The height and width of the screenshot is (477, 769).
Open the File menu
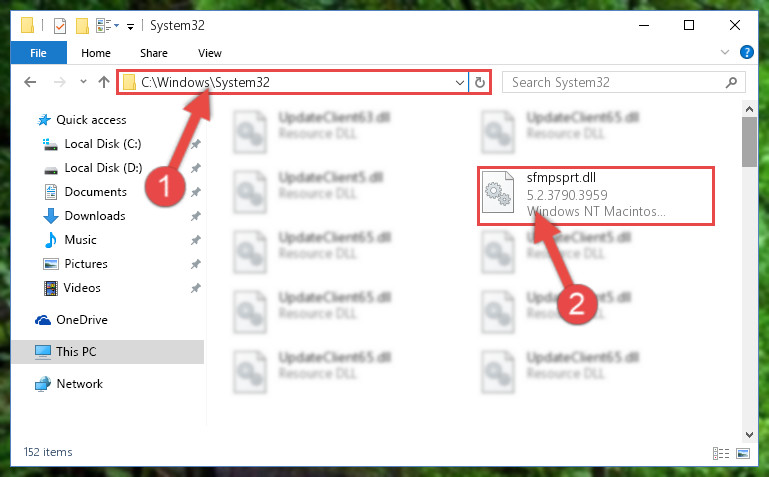point(38,52)
